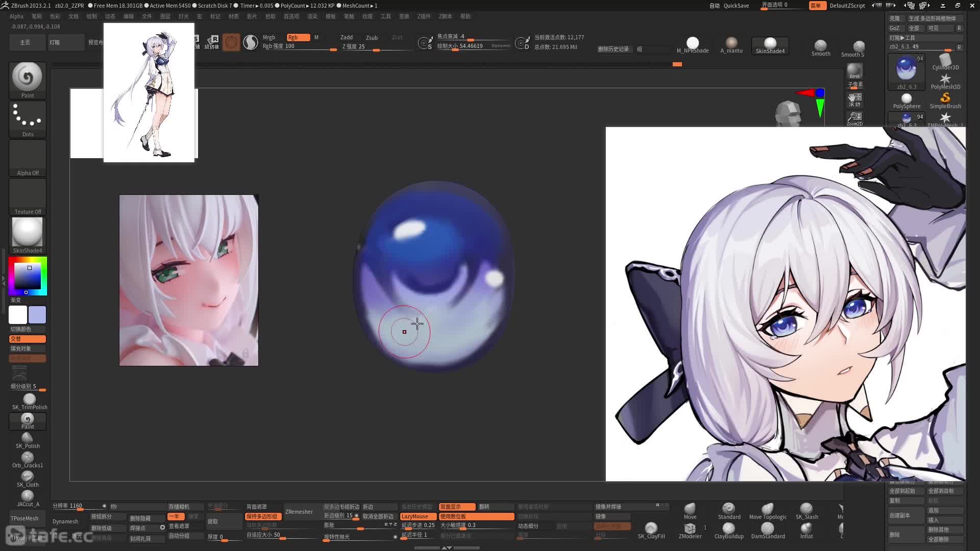The width and height of the screenshot is (980, 551).
Task: Select the light blue secondary color swatch
Action: (37, 315)
